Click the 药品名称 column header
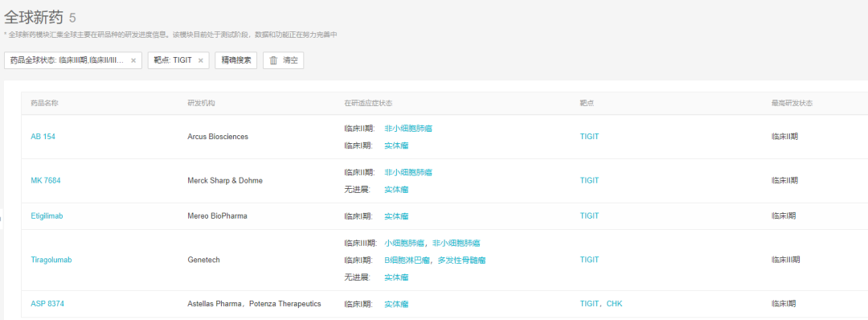This screenshot has height=320, width=868. click(x=44, y=104)
